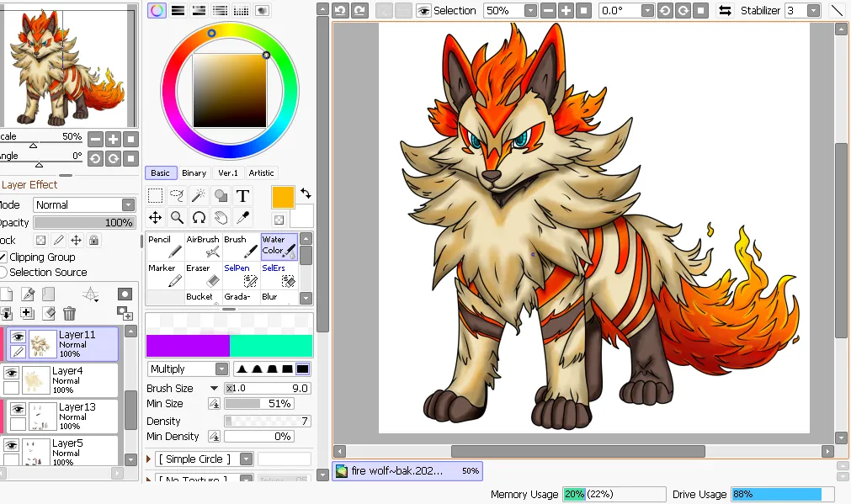Show the scratchpad panel
The width and height of the screenshot is (851, 504).
point(263,10)
